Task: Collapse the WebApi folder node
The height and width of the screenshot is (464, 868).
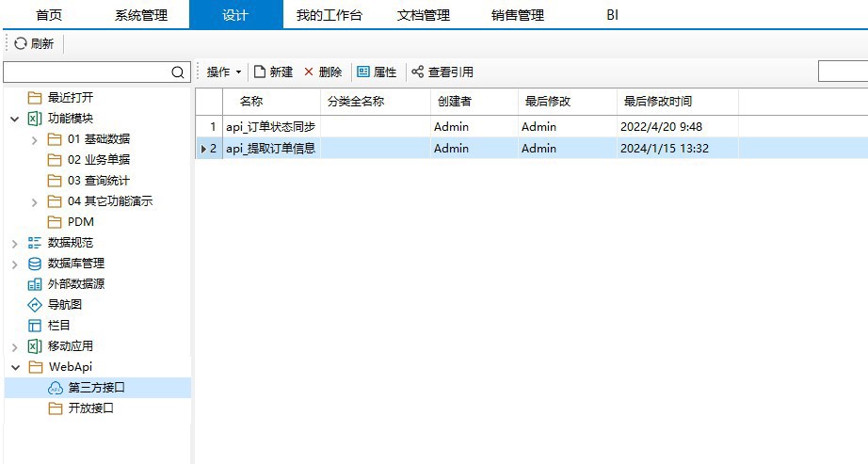Action: tap(14, 367)
